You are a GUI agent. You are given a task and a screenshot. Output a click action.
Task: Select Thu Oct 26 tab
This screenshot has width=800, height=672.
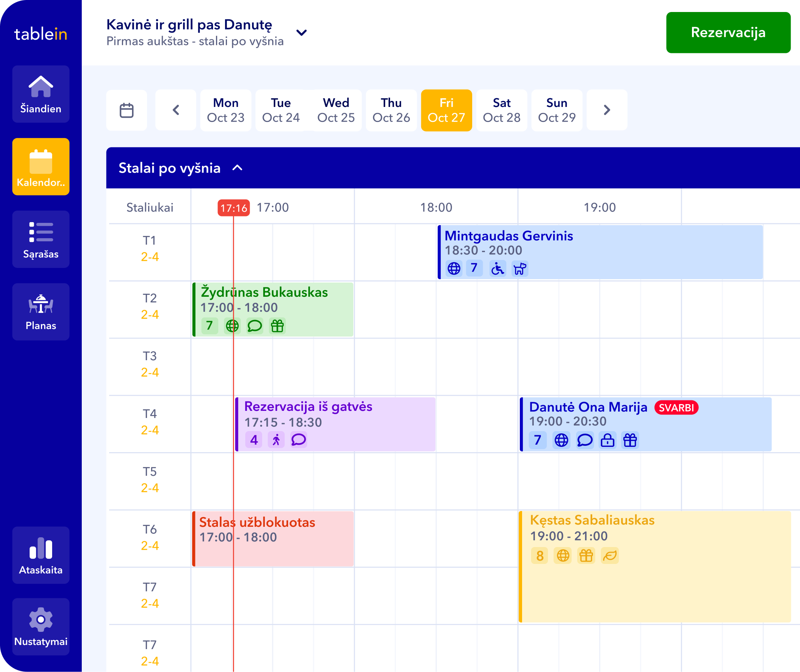tap(391, 111)
